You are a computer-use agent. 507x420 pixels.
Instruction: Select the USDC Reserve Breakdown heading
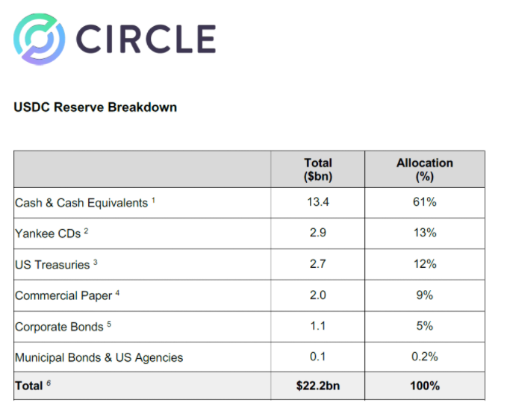[x=96, y=107]
